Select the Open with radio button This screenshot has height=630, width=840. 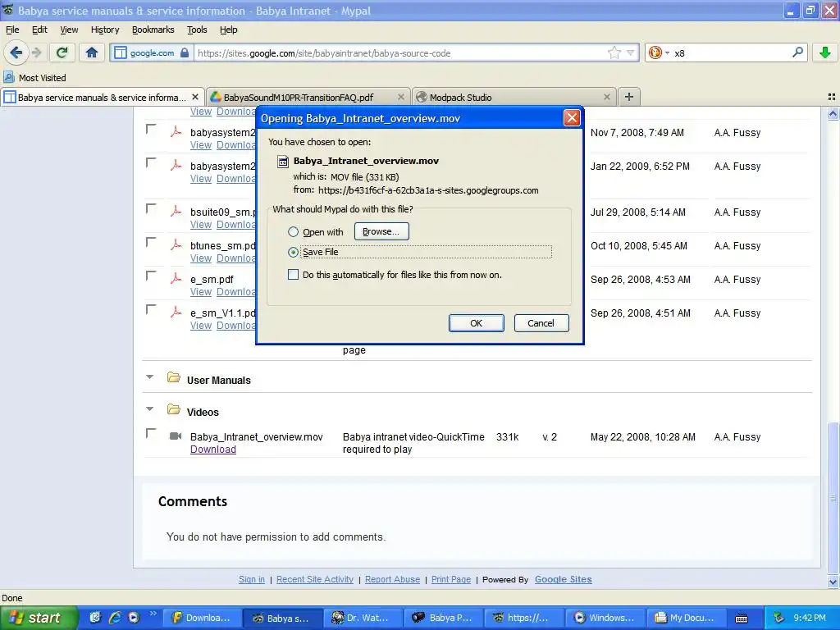pos(293,232)
